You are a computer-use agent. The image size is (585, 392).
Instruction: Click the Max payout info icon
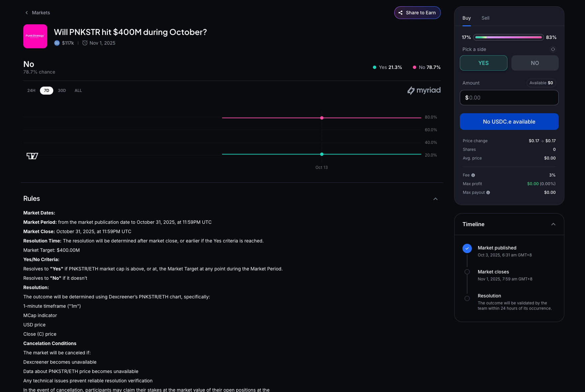click(x=488, y=193)
